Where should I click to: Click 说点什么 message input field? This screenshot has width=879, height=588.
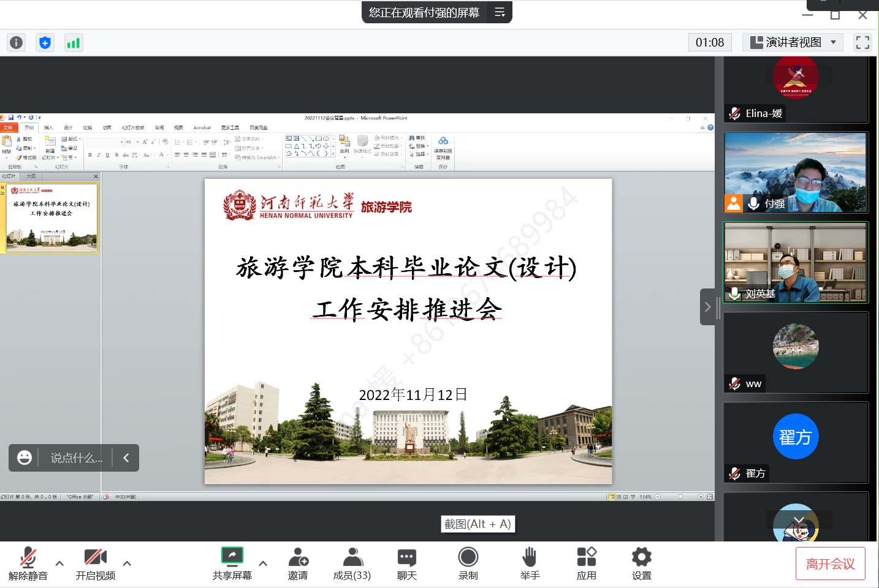(x=77, y=458)
